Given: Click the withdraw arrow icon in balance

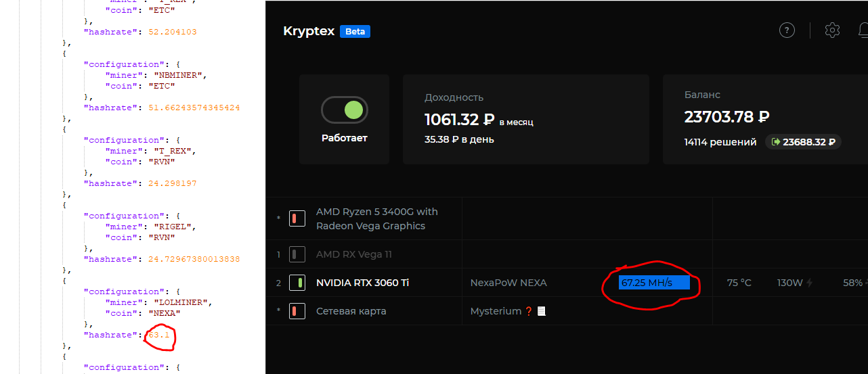Looking at the screenshot, I should (775, 142).
